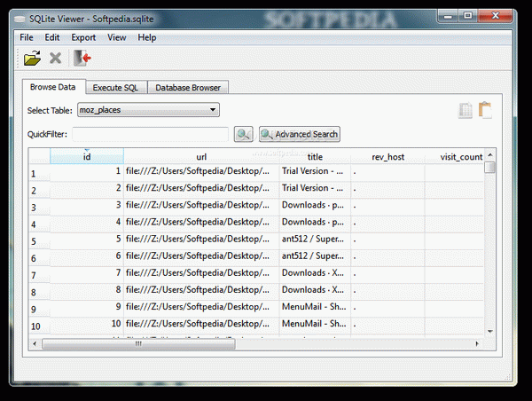Select row header 1
This screenshot has height=401, width=532.
point(39,173)
